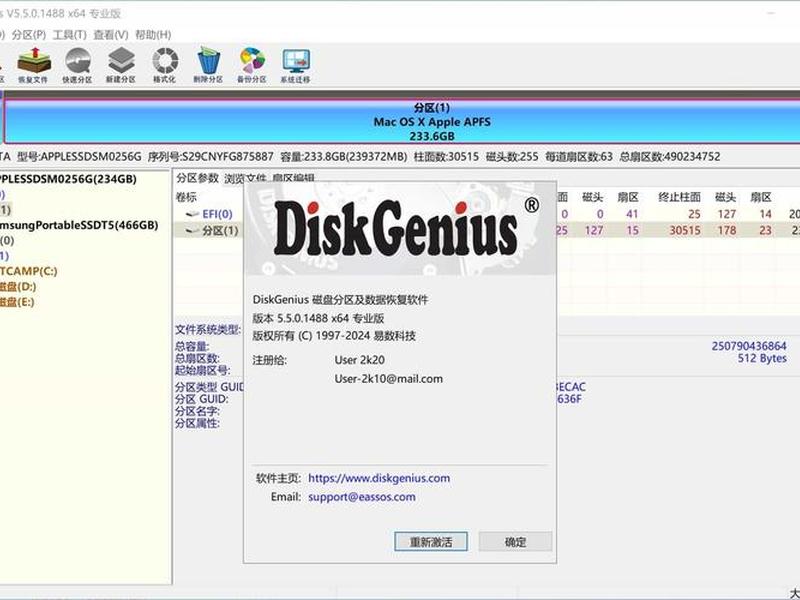The image size is (800, 600).
Task: Launch the 系统迁移 system migration icon
Action: click(x=295, y=65)
